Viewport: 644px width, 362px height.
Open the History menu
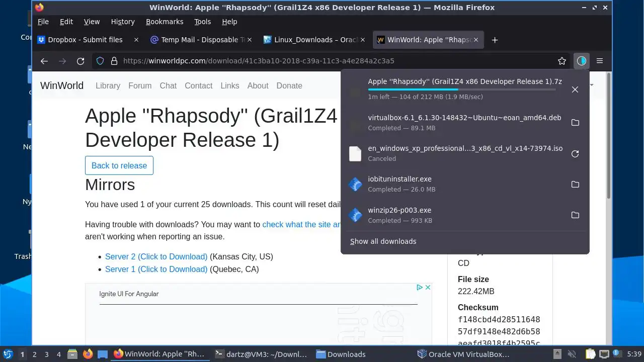[x=123, y=22]
